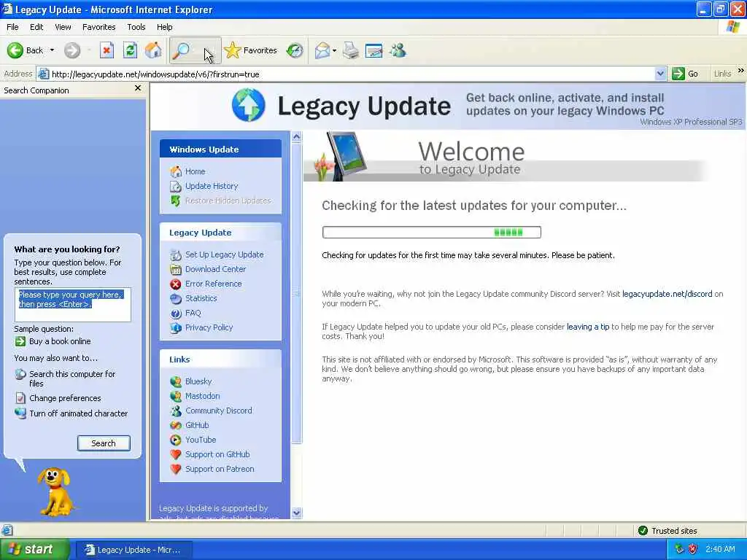This screenshot has height=560, width=747.
Task: Open the File menu
Action: [x=12, y=27]
